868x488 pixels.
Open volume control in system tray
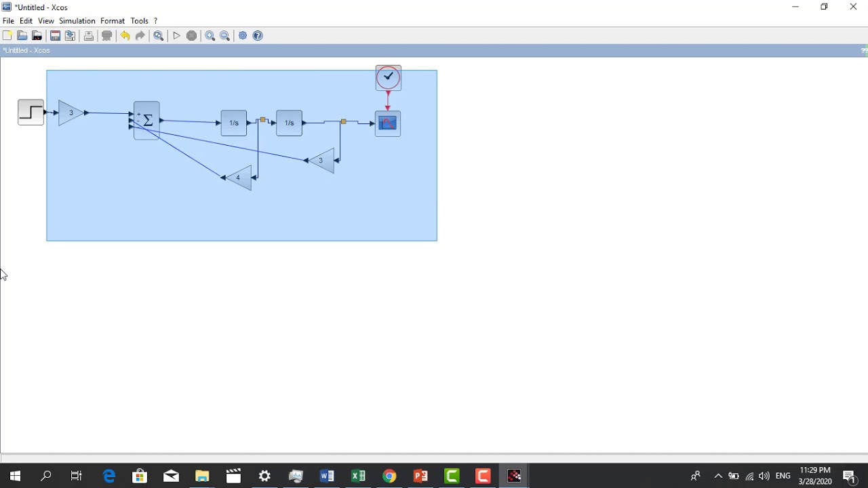click(764, 476)
